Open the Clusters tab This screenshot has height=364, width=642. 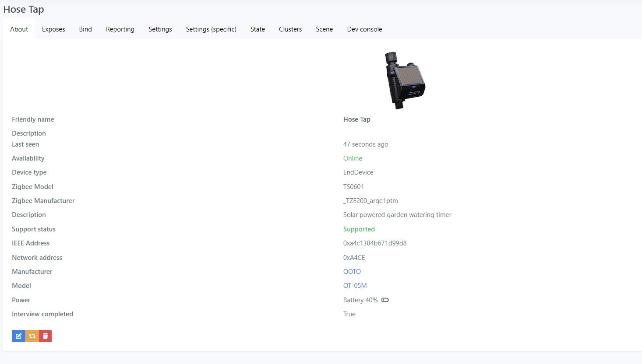tap(290, 29)
